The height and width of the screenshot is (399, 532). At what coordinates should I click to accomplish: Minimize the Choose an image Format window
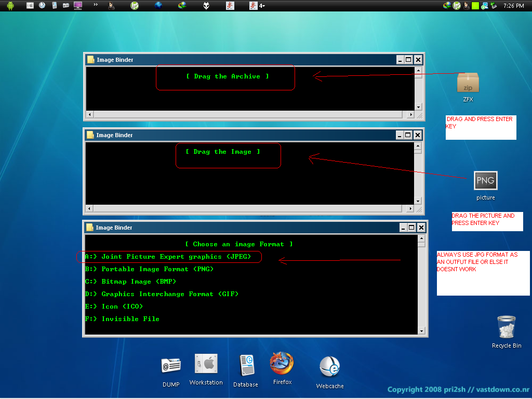point(403,228)
